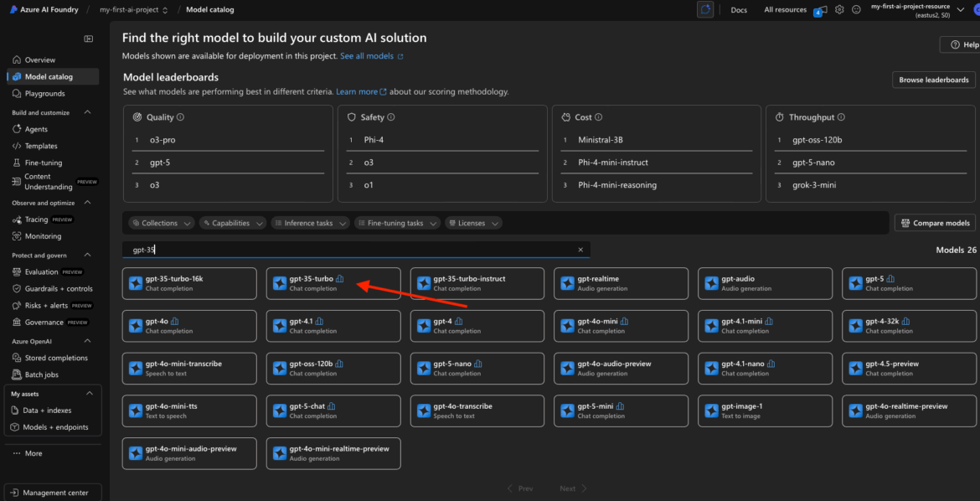
Task: Clear the model search field
Action: [580, 250]
